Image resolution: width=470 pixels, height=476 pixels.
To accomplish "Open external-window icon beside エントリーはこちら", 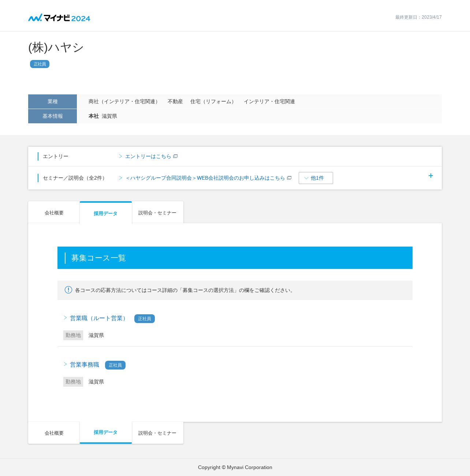I will click(x=175, y=156).
